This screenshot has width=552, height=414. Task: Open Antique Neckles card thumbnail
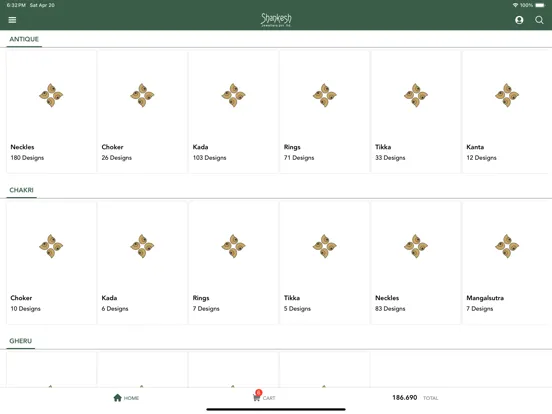(x=51, y=95)
